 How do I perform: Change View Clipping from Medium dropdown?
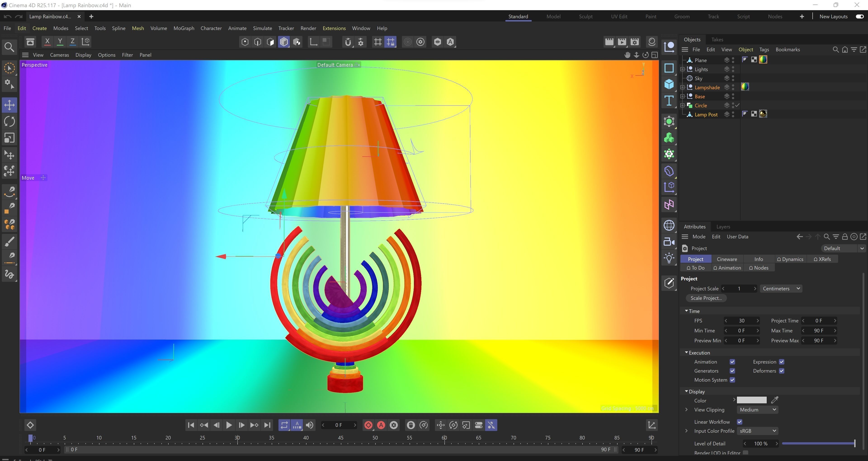pos(757,409)
